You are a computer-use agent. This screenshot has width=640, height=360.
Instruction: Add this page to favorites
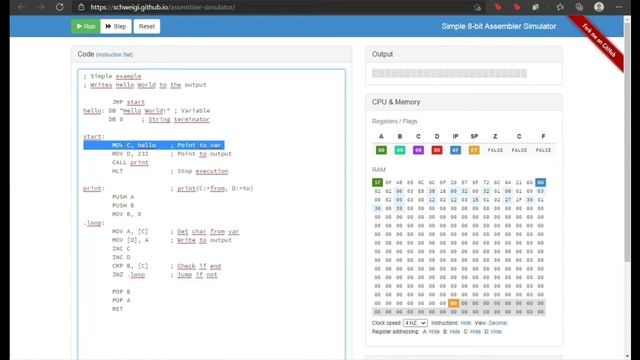click(x=477, y=7)
